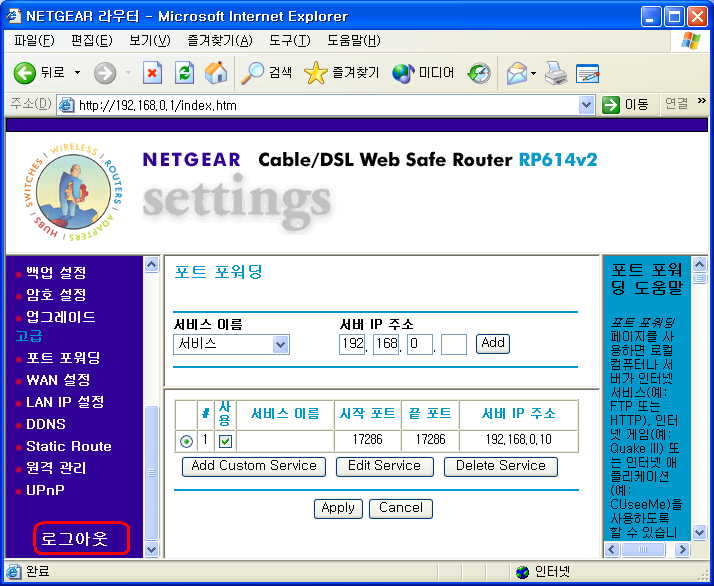Click the address bar URL field
This screenshot has height=586, width=714.
click(326, 105)
